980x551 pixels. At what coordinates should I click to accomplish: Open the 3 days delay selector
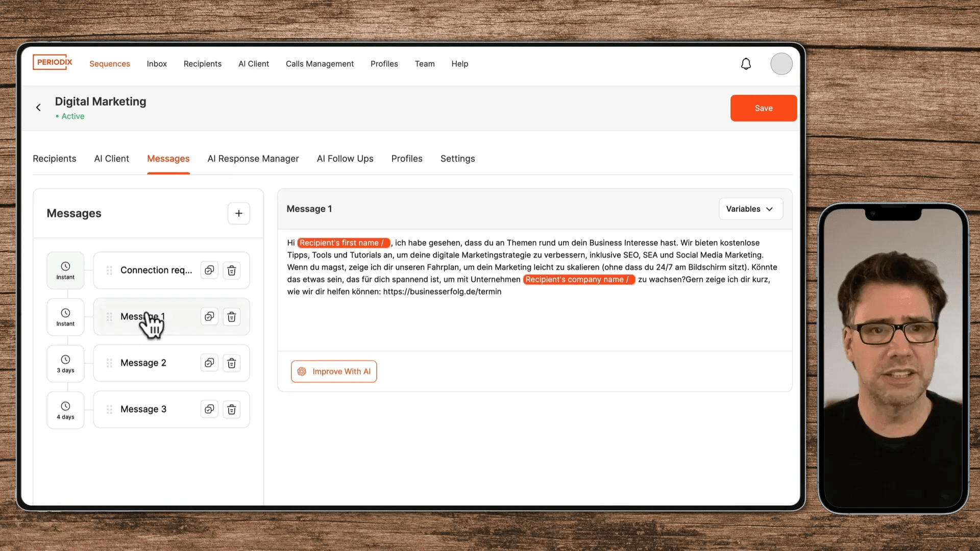tap(65, 364)
